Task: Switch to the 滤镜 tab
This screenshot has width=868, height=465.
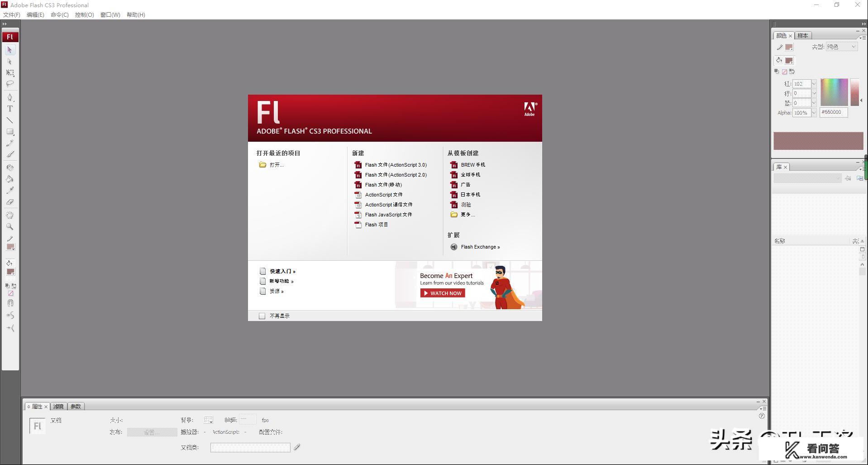Action: [58, 406]
